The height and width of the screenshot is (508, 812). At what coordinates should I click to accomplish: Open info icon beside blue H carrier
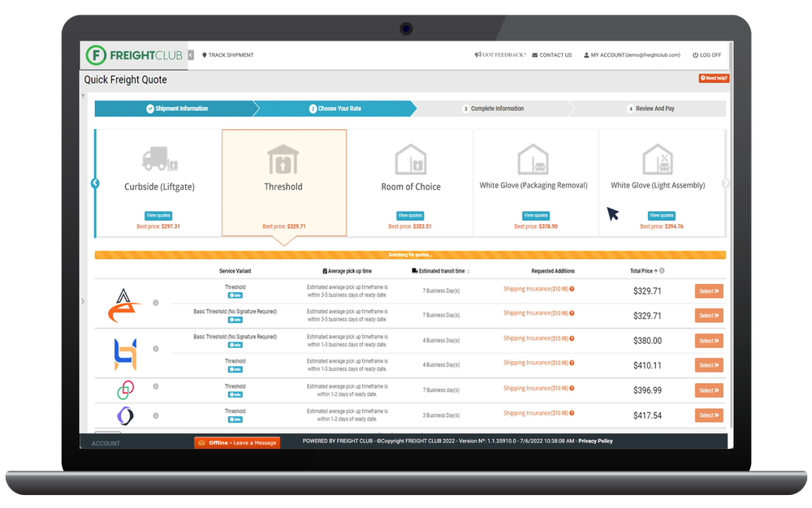tap(155, 349)
